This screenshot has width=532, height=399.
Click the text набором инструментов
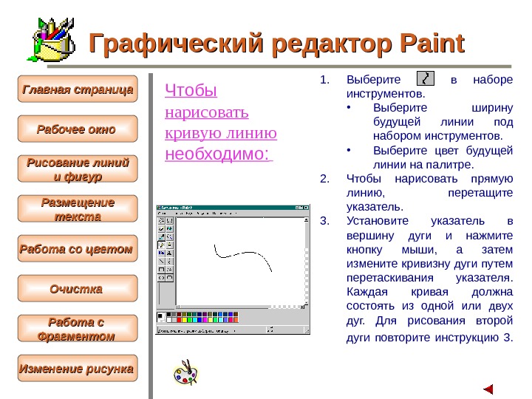[437, 136]
